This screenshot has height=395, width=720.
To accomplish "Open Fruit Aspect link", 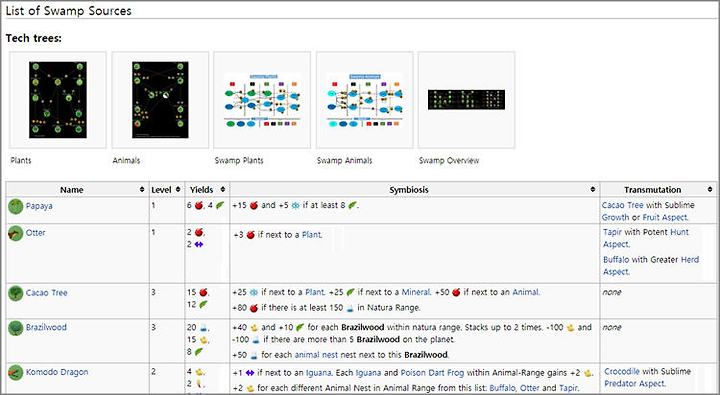I will pyautogui.click(x=664, y=217).
